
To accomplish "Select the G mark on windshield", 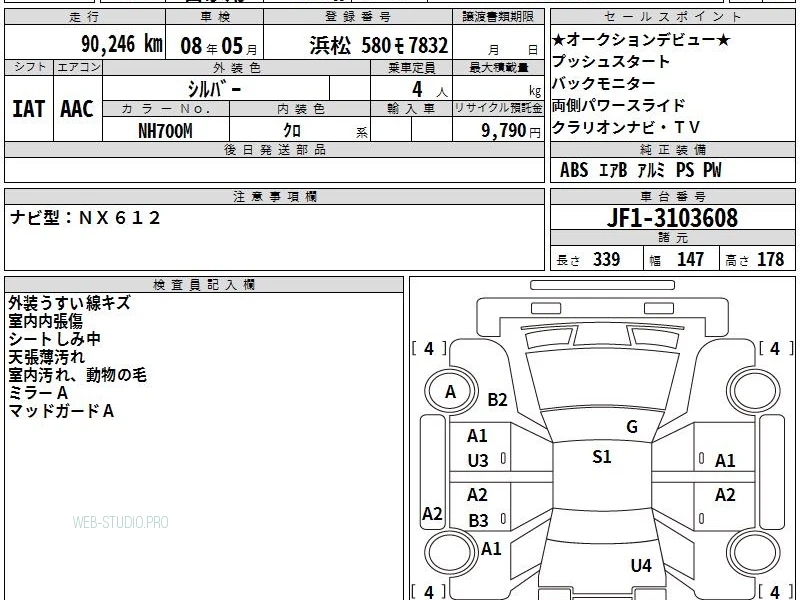I will [632, 427].
